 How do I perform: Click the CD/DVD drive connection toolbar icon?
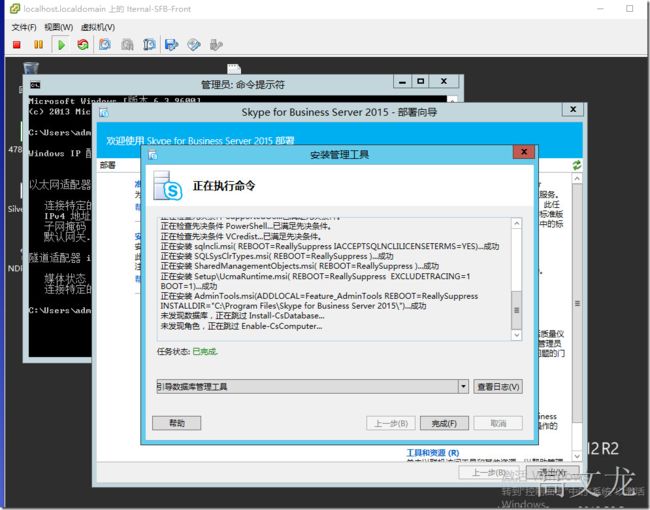pyautogui.click(x=194, y=44)
